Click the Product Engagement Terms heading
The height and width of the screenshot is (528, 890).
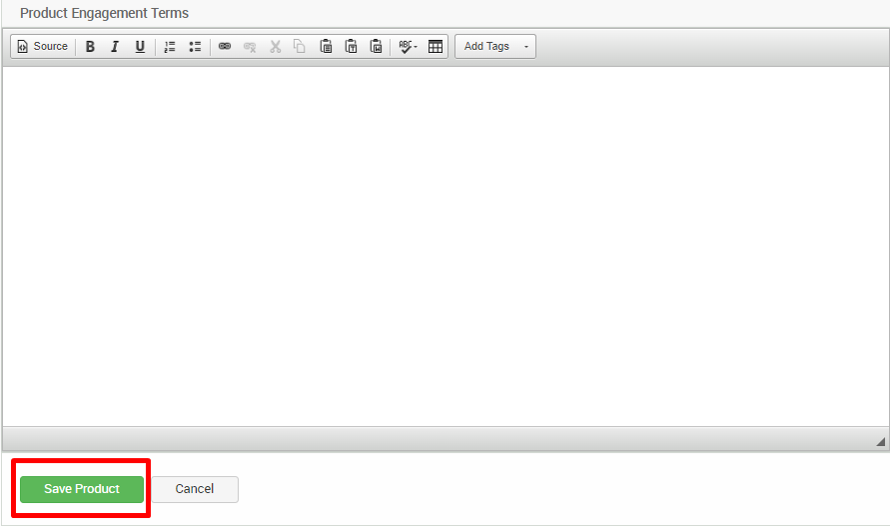(x=104, y=13)
